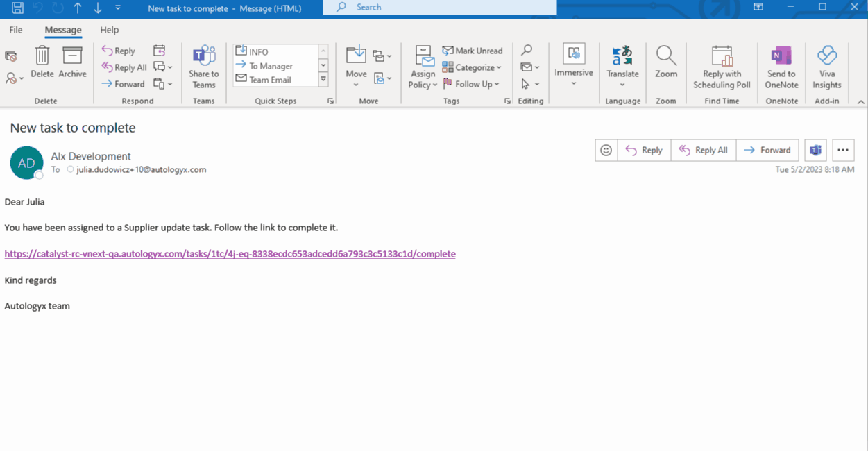Open the More actions ellipsis in the message header
The height and width of the screenshot is (451, 868).
(x=843, y=150)
